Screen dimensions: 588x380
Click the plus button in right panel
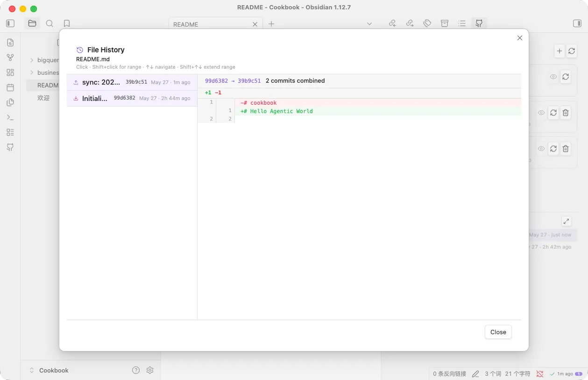click(x=560, y=51)
